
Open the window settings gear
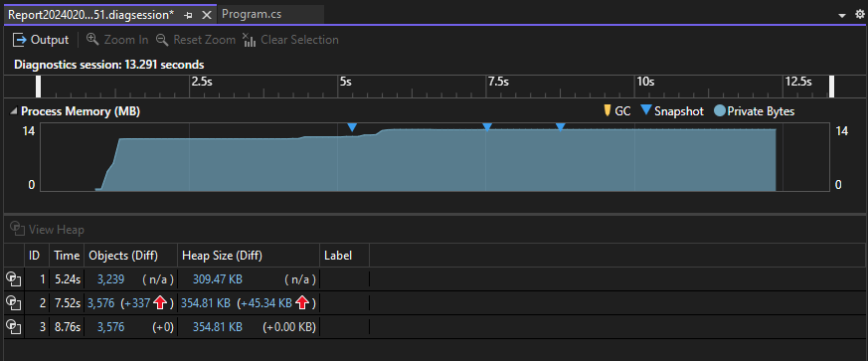coord(859,15)
